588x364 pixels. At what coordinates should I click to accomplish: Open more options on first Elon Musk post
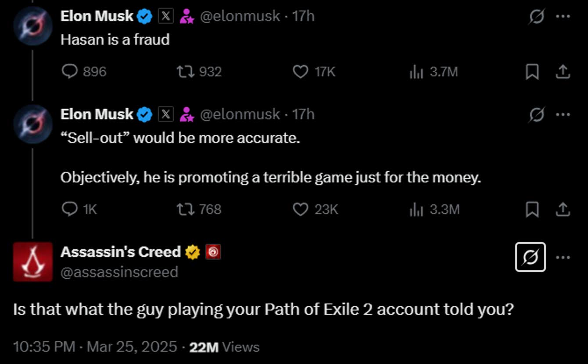click(x=563, y=17)
